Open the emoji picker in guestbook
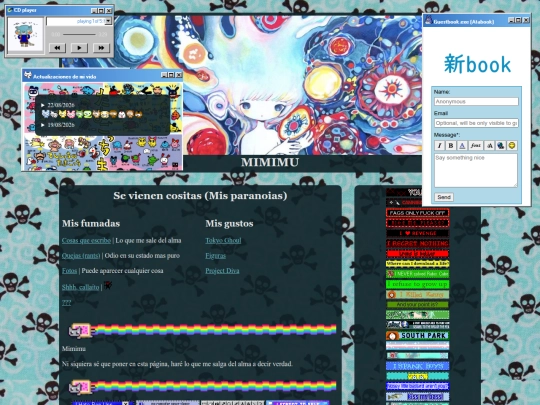540x405 pixels. click(512, 146)
